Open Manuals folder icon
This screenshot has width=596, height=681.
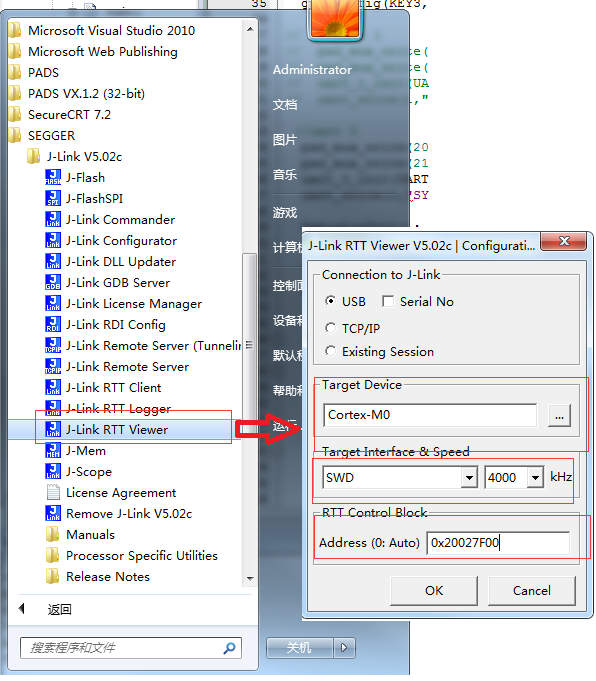point(53,535)
